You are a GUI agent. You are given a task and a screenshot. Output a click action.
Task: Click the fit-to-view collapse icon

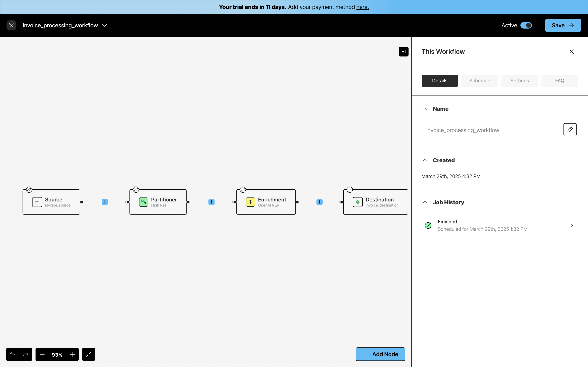tap(88, 354)
